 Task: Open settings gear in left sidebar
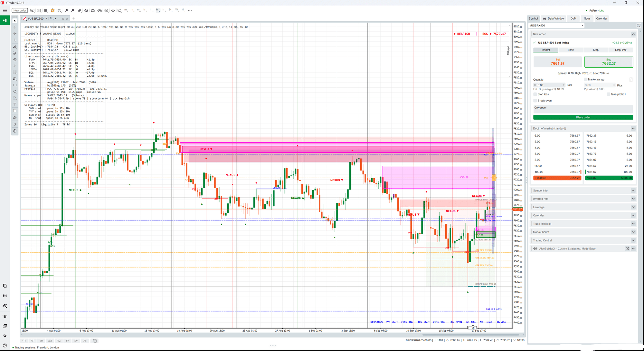pos(5,336)
